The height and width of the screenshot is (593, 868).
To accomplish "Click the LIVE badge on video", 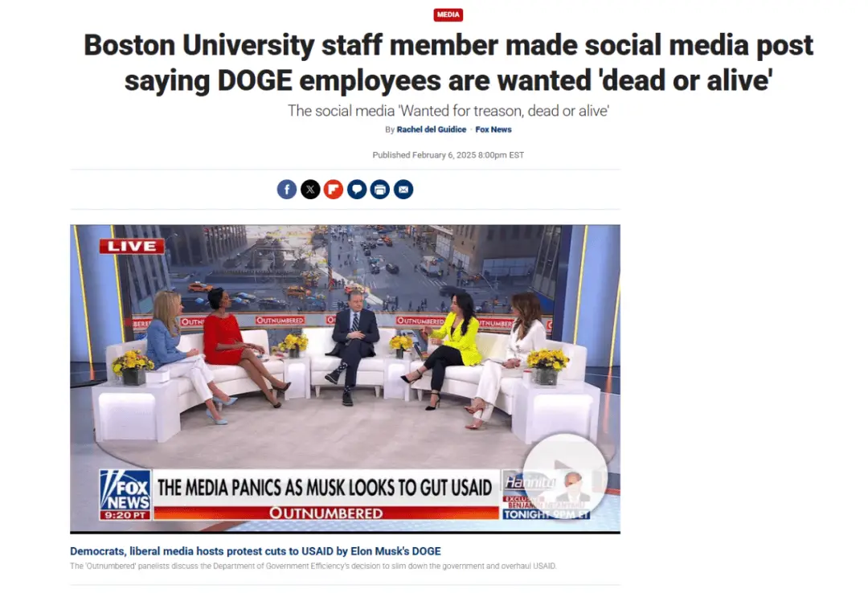I will pyautogui.click(x=132, y=246).
